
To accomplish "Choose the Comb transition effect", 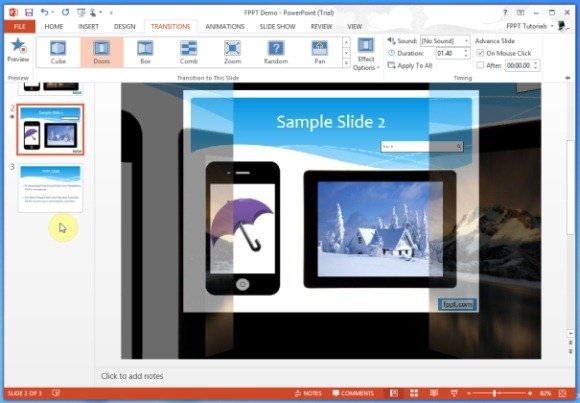I will [x=189, y=52].
